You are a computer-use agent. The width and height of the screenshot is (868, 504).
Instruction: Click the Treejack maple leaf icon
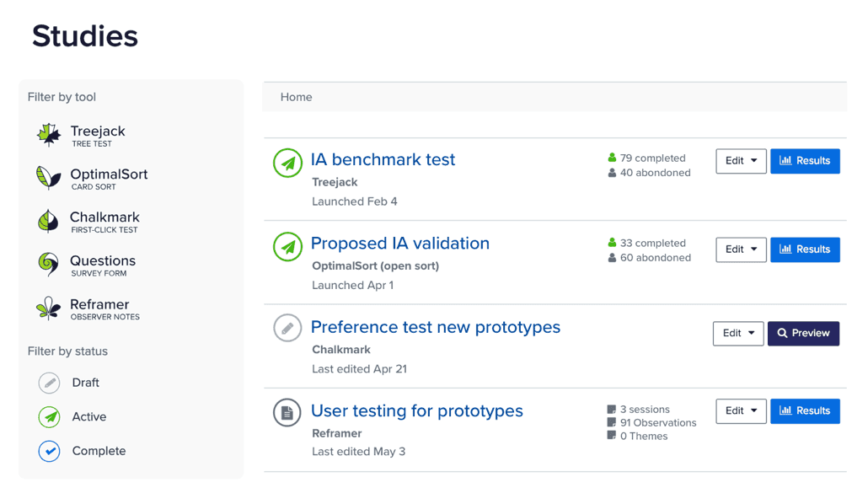pos(49,135)
